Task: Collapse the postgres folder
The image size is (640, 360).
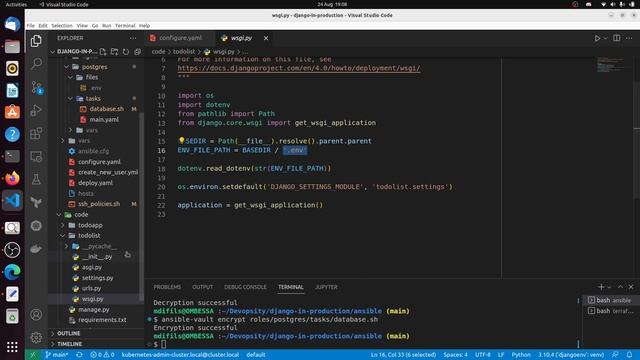Action: point(67,67)
